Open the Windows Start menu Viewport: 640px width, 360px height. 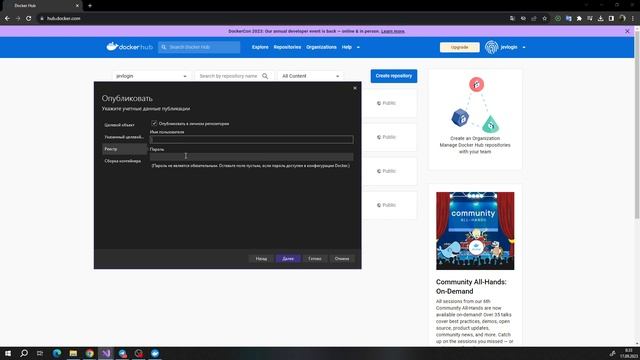(x=8, y=353)
